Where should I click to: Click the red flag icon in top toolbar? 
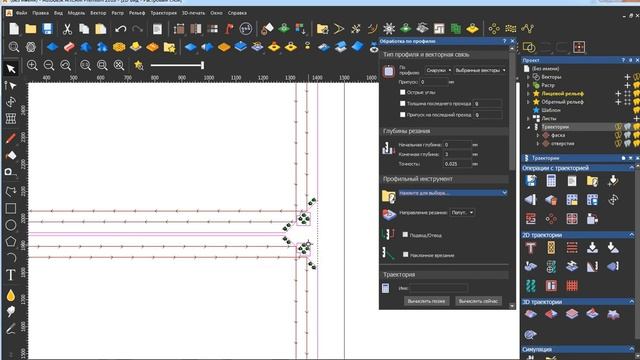pyautogui.click(x=229, y=29)
